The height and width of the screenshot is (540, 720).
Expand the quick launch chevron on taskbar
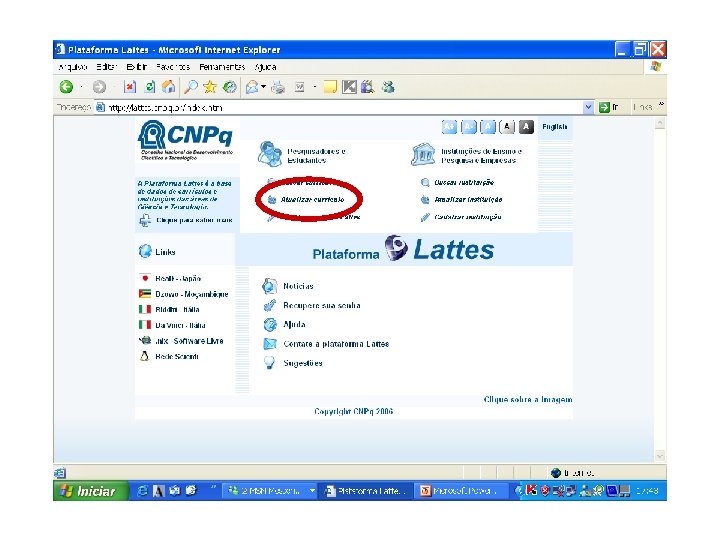click(x=213, y=487)
